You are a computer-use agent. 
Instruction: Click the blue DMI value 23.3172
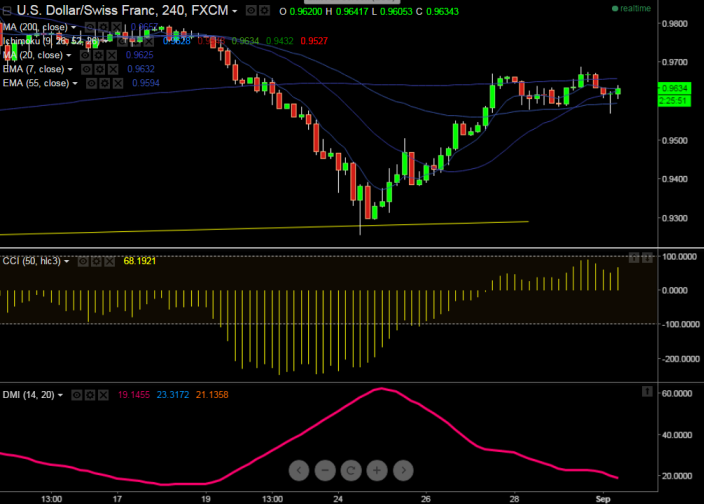click(x=173, y=395)
